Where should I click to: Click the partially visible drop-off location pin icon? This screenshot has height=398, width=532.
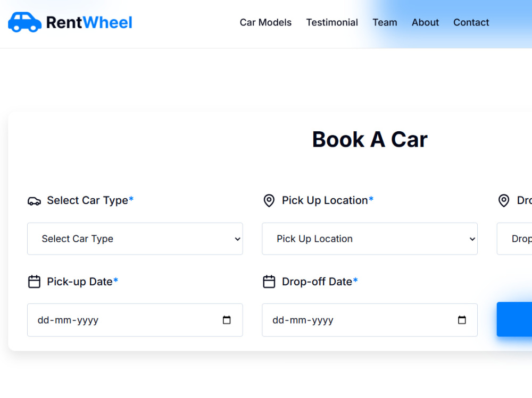tap(504, 200)
